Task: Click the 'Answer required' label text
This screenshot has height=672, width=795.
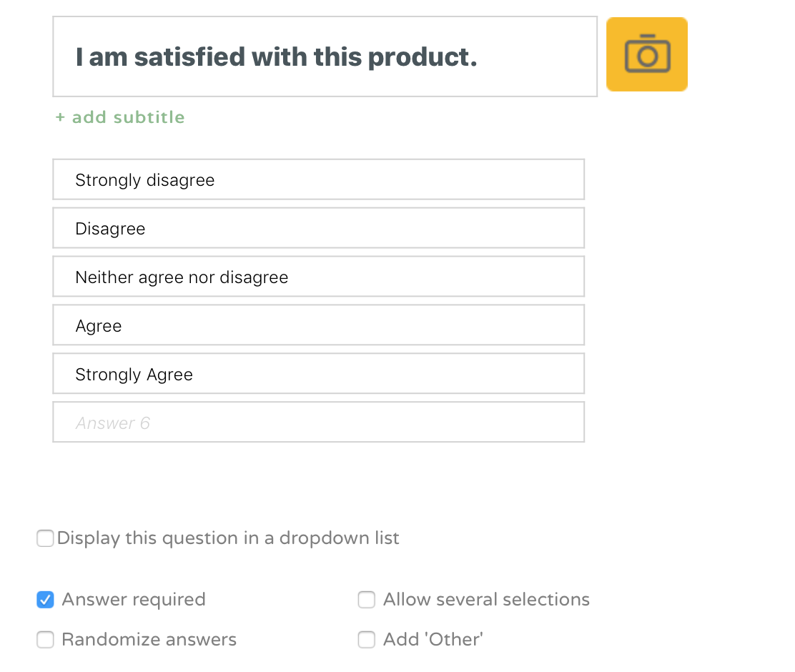Action: pos(133,600)
